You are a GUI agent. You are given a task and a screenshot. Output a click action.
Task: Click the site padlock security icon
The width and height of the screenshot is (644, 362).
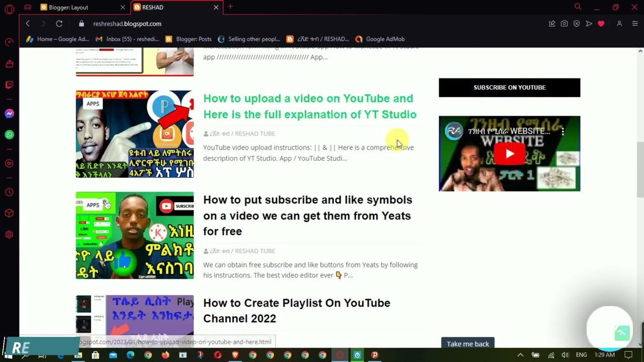click(x=82, y=24)
